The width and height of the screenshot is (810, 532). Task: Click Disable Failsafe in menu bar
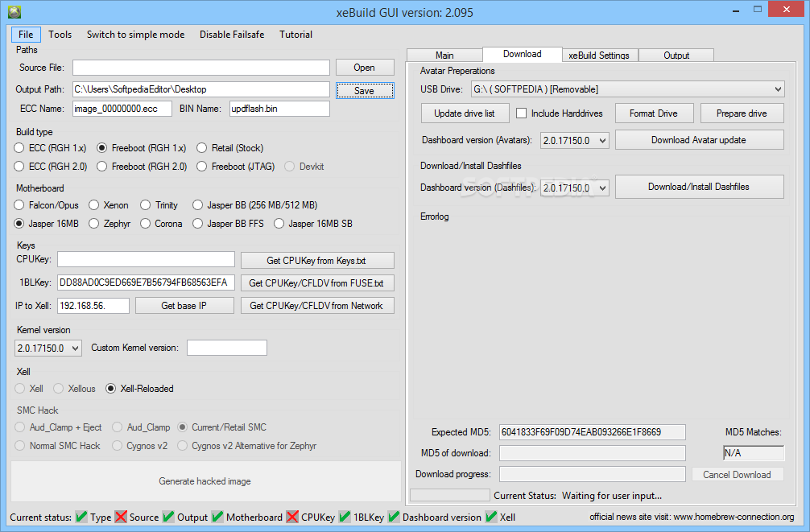[x=232, y=35]
